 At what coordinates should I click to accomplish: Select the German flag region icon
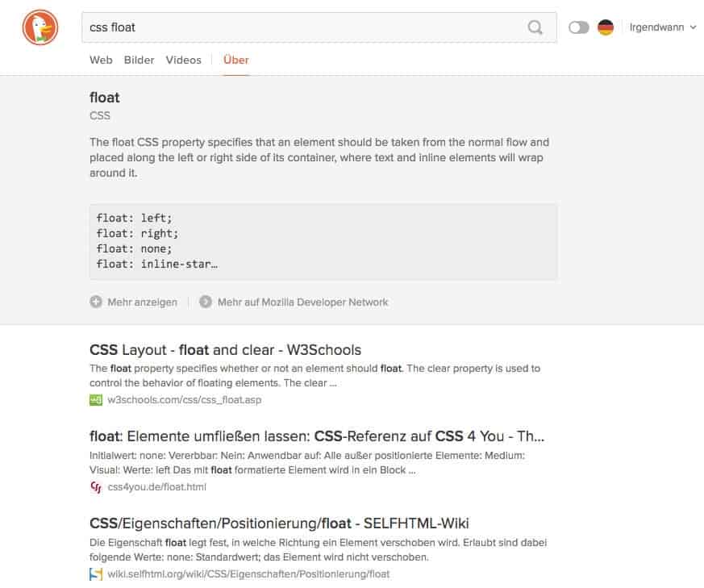click(x=605, y=26)
